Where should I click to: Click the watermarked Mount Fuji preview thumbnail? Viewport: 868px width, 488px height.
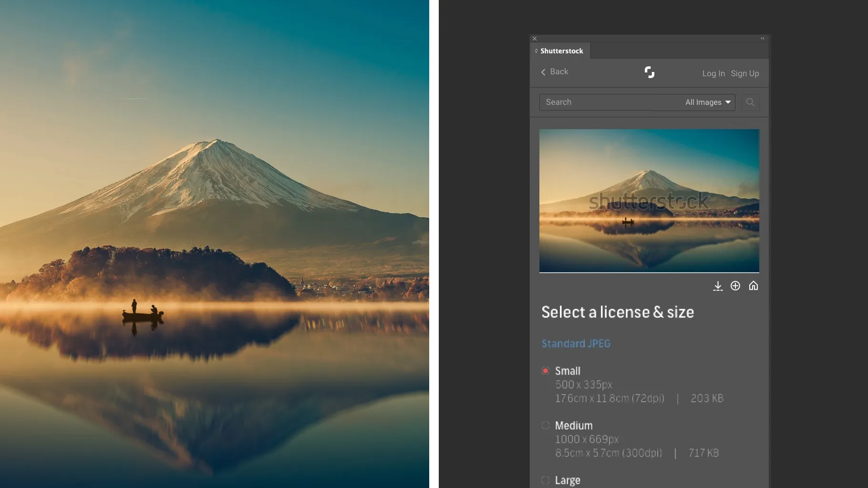[x=649, y=201]
